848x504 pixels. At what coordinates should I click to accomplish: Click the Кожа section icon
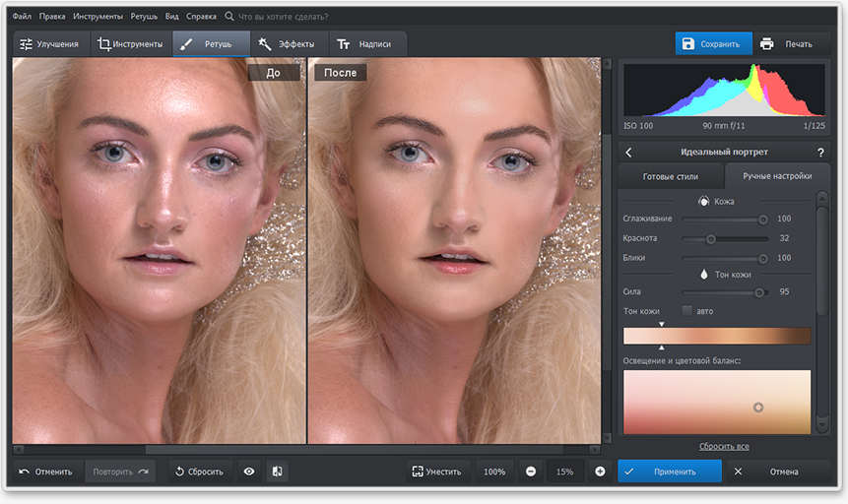[x=703, y=201]
